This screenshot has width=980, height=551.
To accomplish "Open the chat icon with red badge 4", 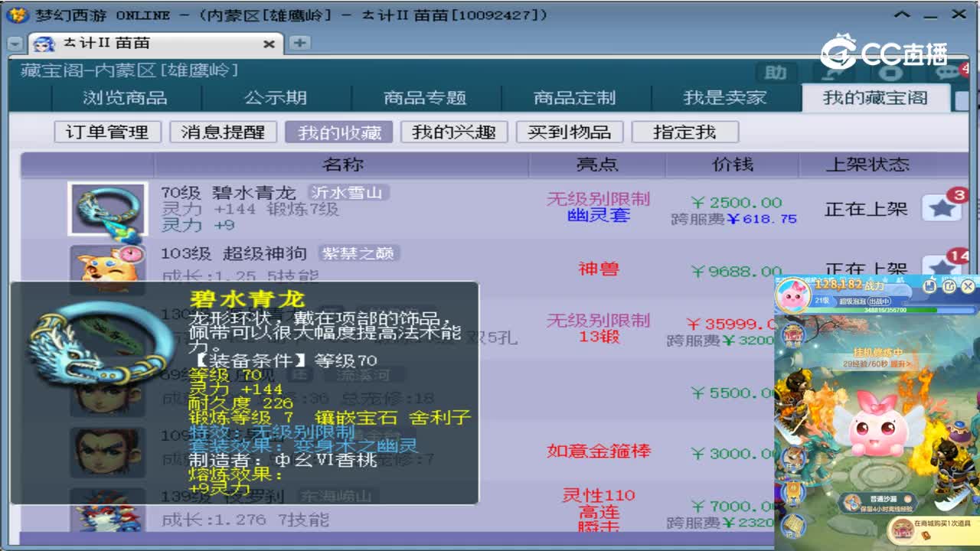I will click(948, 72).
